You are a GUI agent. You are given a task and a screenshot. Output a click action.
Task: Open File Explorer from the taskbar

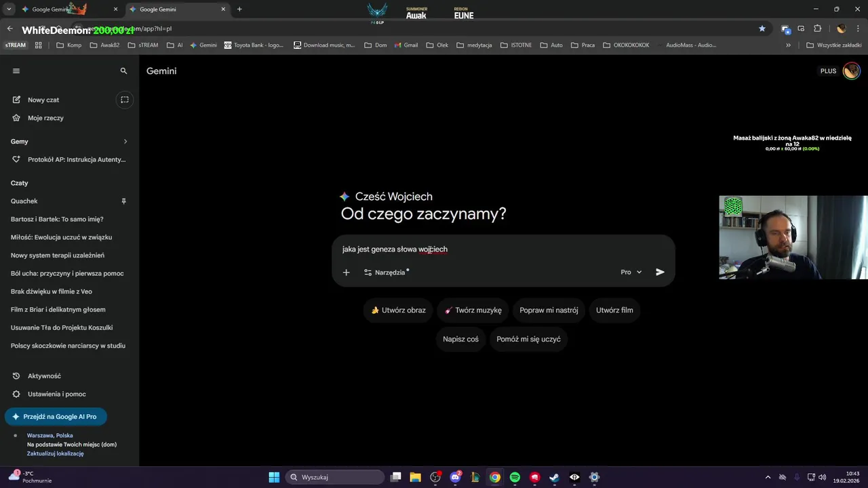point(416,477)
